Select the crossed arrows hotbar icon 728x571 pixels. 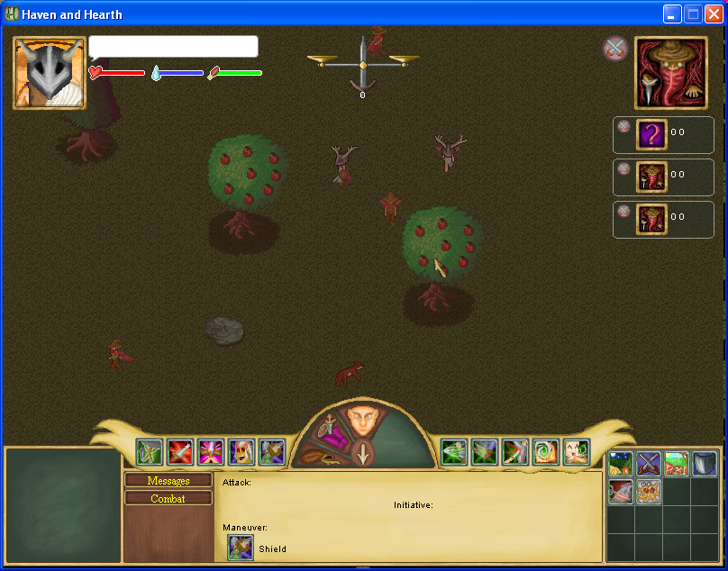tap(150, 452)
